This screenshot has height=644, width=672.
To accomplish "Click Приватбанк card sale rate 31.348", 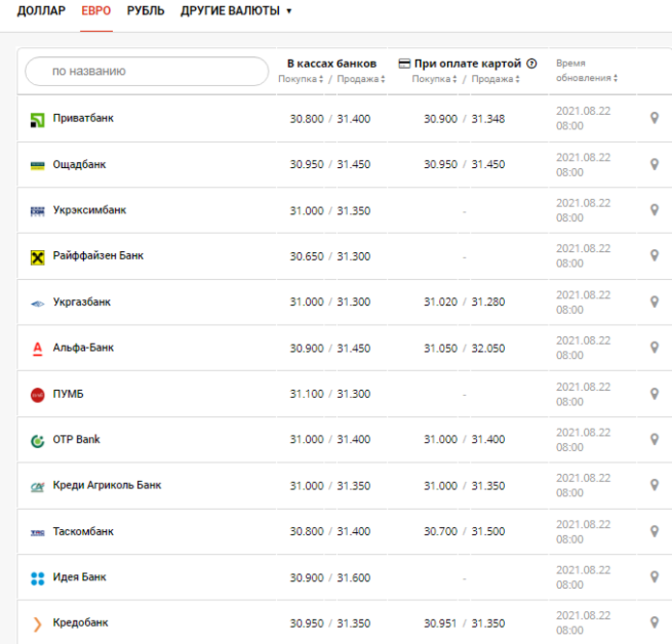I will [x=489, y=119].
